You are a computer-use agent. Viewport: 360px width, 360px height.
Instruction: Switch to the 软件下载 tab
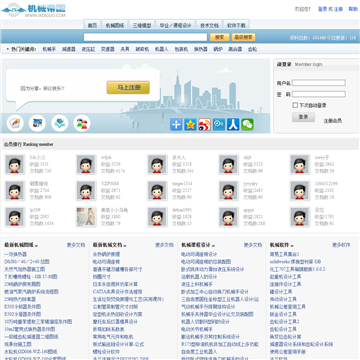click(x=236, y=25)
